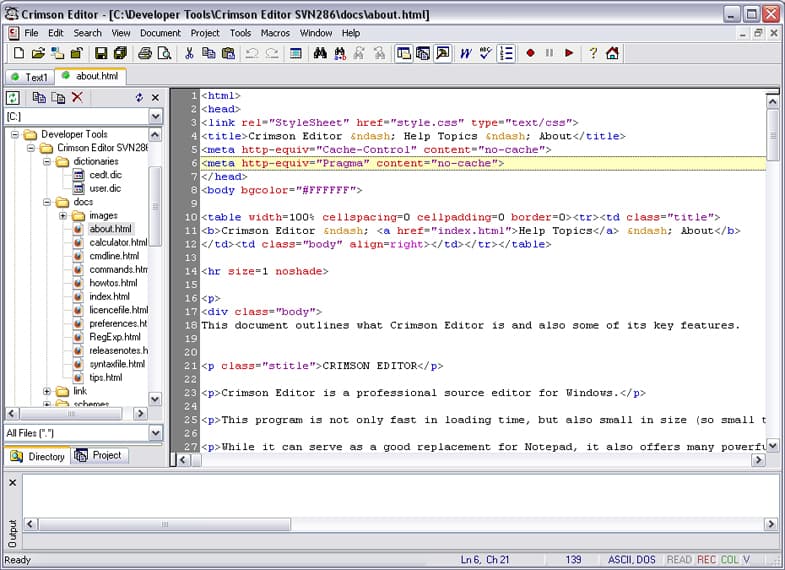The width and height of the screenshot is (785, 570).
Task: Click the Output panel horizontal scrollbar thumb
Action: (x=165, y=524)
